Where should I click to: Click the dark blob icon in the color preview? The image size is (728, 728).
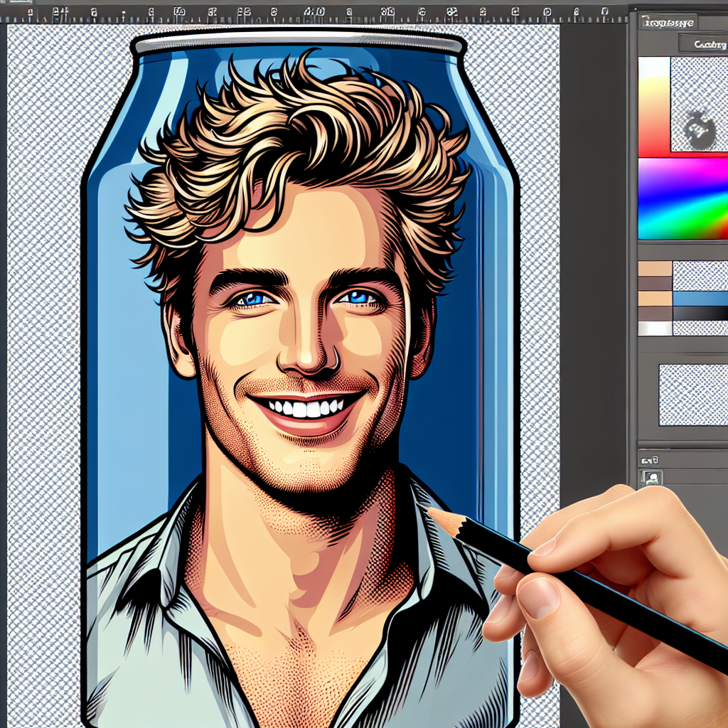click(699, 129)
